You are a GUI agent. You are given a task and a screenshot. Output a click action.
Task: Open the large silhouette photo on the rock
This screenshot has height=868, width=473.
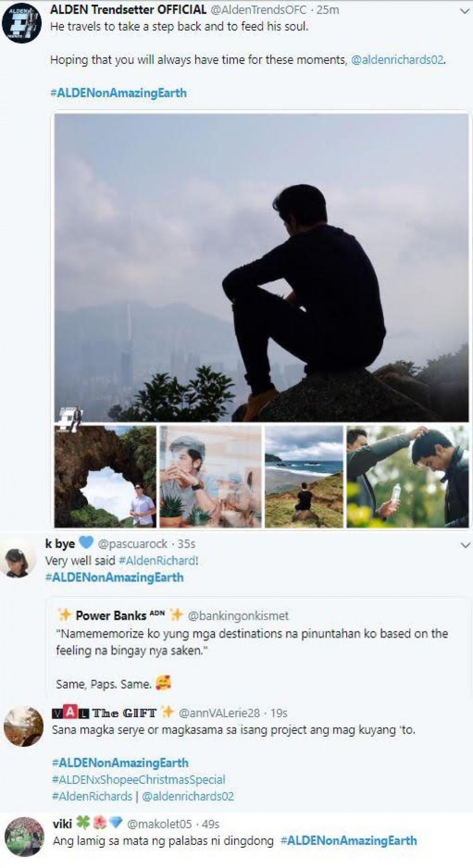[261, 267]
